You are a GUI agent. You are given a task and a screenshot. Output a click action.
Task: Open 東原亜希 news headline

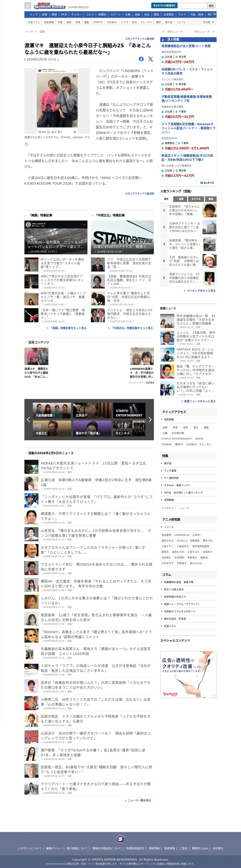pyautogui.click(x=96, y=617)
